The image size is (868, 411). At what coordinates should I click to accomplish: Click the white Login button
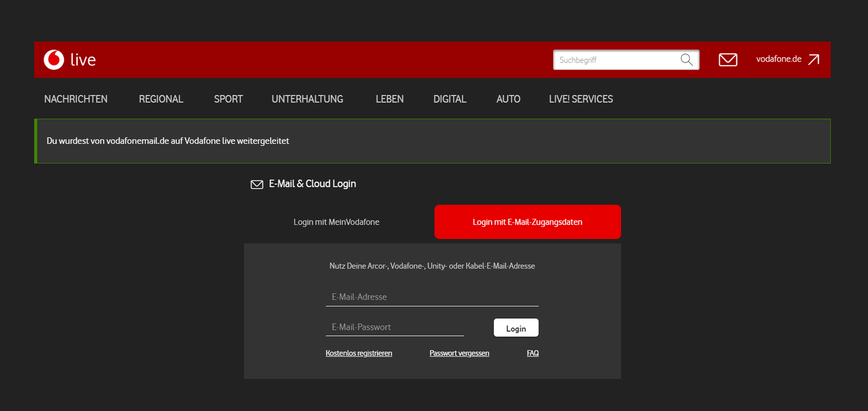pos(516,328)
